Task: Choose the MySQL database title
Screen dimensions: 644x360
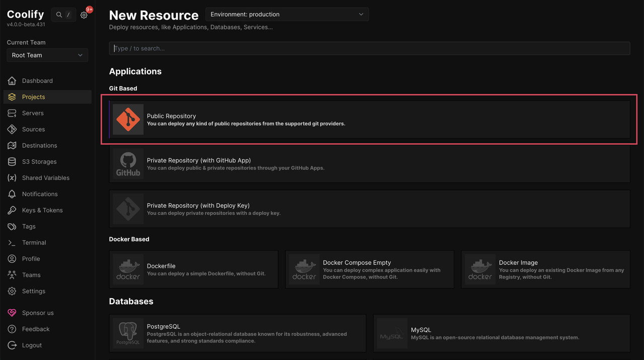Action: point(421,330)
